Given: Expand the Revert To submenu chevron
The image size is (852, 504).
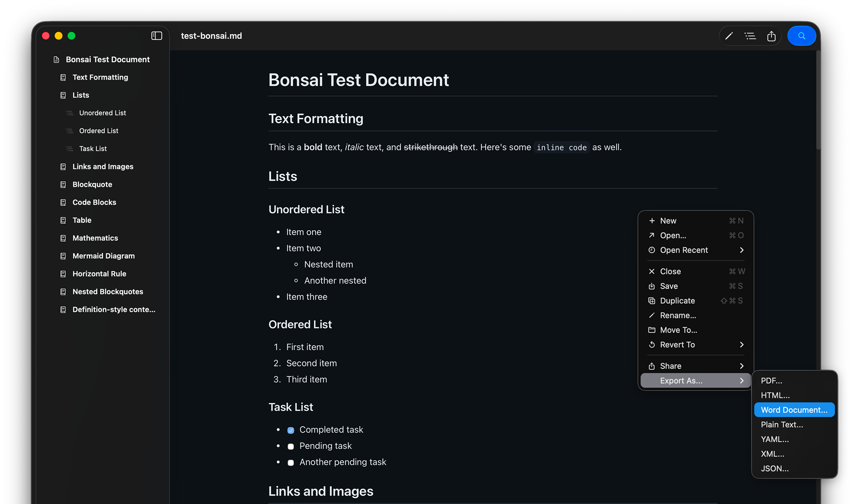Looking at the screenshot, I should [741, 344].
